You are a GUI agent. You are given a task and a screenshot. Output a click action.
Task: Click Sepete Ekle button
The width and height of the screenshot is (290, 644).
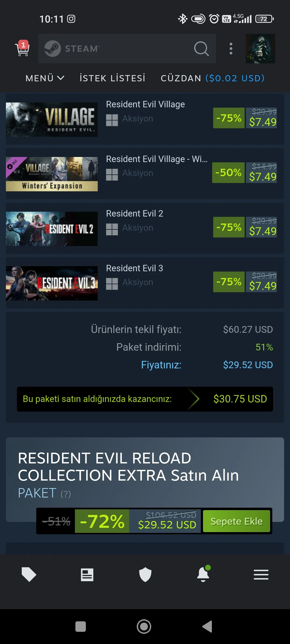click(237, 521)
